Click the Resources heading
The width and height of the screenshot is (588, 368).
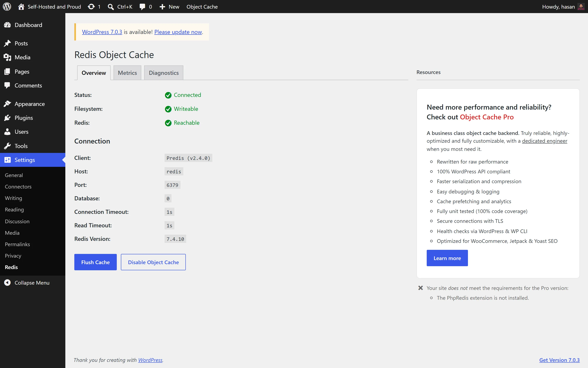click(x=428, y=72)
